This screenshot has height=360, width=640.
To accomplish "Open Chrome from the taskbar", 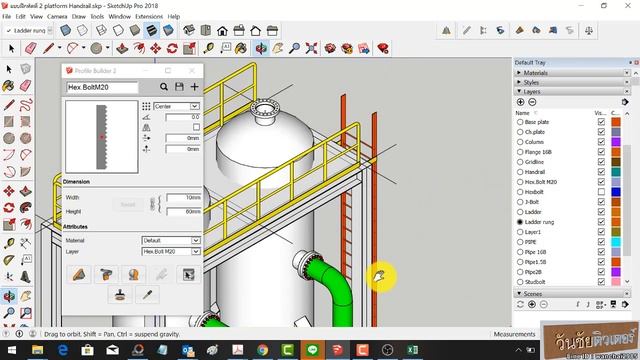I will click(x=262, y=350).
